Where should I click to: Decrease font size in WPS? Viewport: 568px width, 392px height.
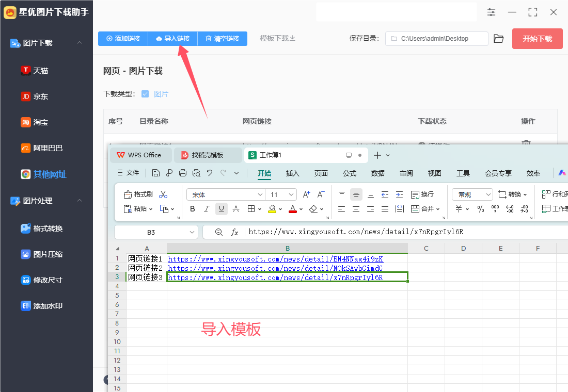321,194
